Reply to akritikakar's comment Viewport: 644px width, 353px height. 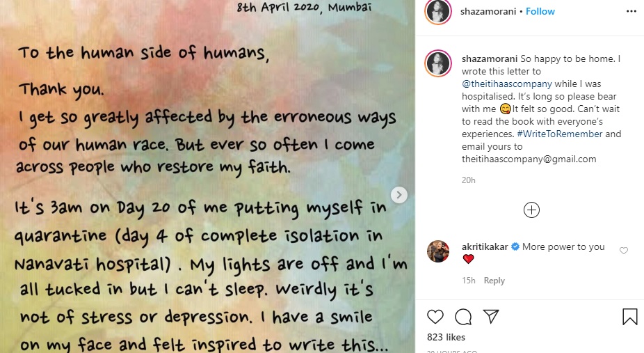[494, 281]
